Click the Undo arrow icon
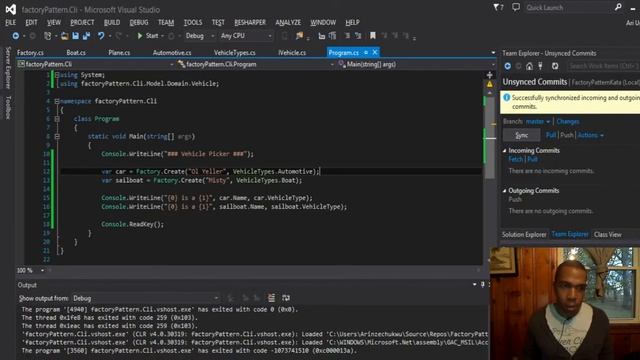 coord(101,36)
